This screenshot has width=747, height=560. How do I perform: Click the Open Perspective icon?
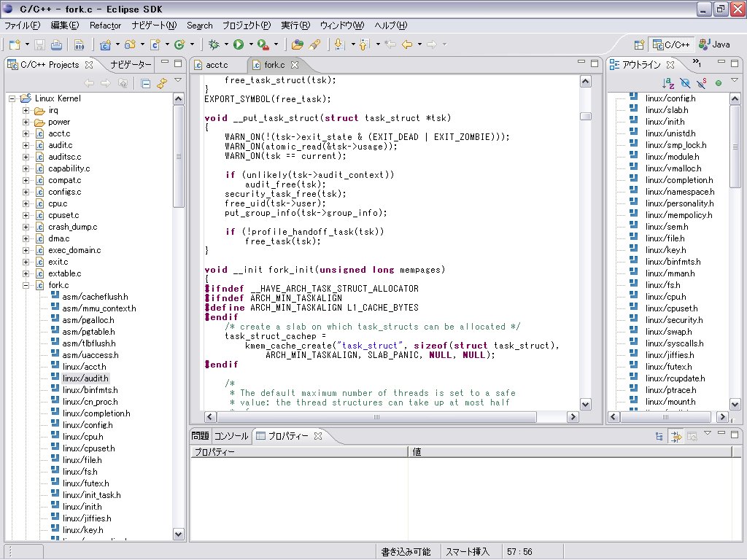pos(639,44)
